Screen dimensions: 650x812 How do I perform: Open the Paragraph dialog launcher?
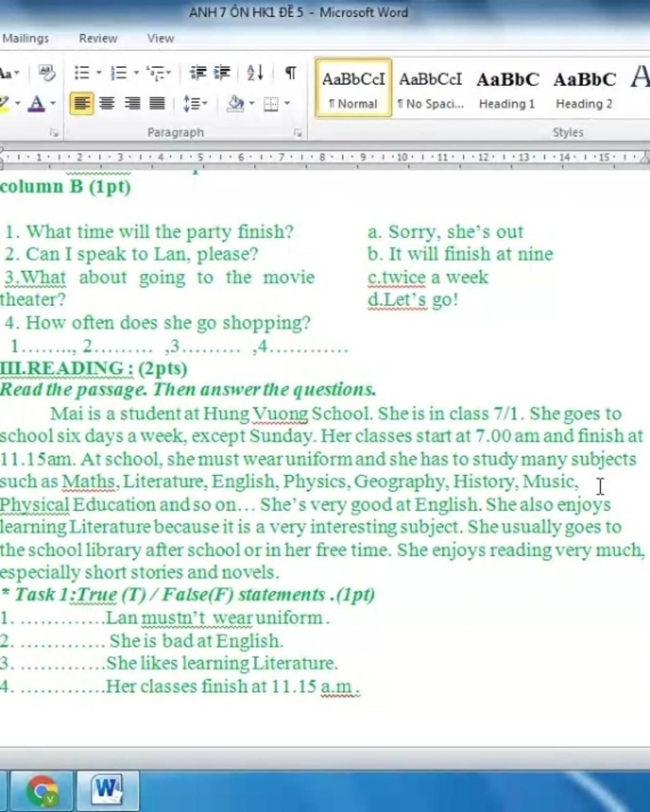(x=297, y=133)
